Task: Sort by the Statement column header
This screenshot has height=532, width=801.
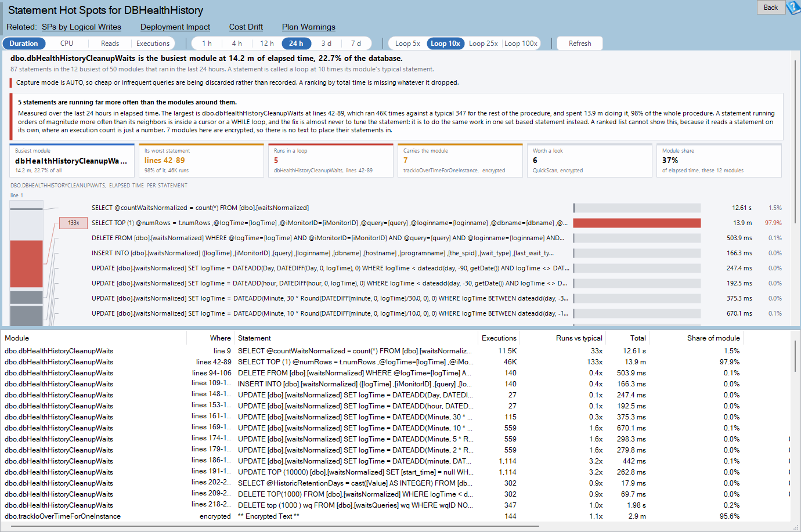Action: coord(356,338)
